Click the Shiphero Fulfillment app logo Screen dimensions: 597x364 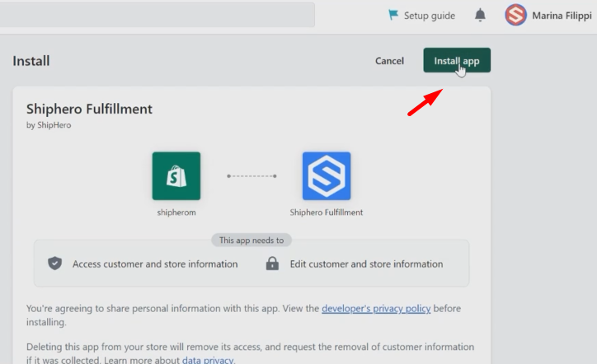(327, 175)
